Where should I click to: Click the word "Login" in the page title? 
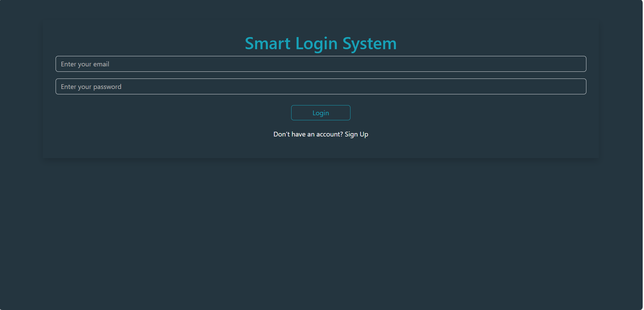pyautogui.click(x=316, y=43)
